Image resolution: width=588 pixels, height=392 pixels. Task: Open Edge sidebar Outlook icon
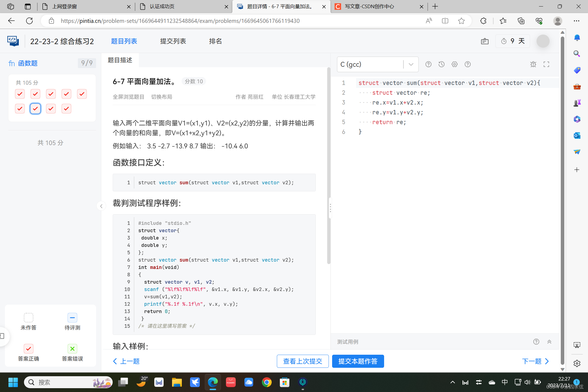[577, 136]
